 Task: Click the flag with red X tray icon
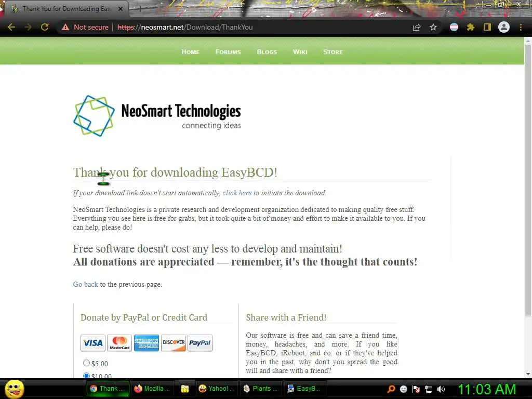pyautogui.click(x=416, y=389)
